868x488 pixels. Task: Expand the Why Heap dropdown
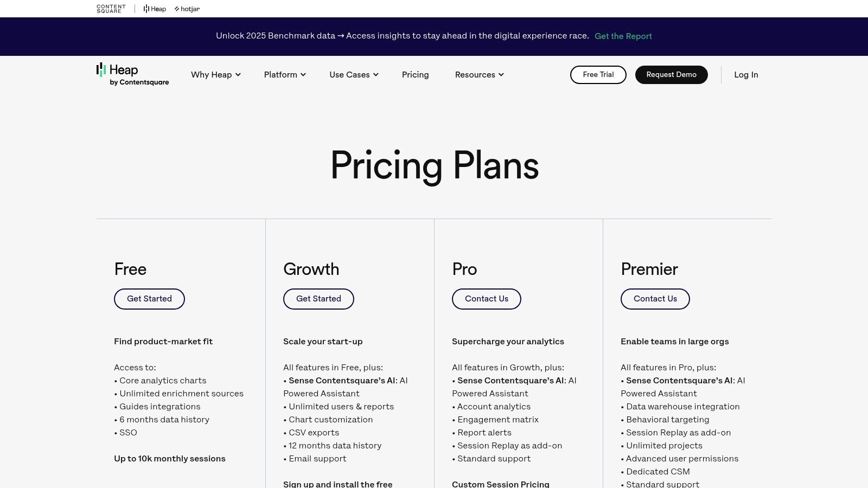pyautogui.click(x=215, y=75)
